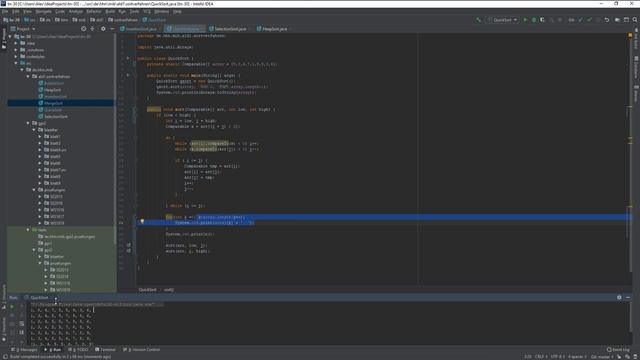Screen dimensions: 640x360
Task: Minimize the Run tool window
Action: tap(628, 298)
